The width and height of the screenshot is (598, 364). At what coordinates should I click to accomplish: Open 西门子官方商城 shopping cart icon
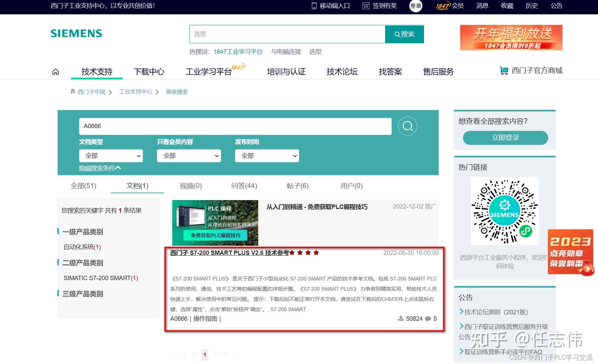coord(504,71)
